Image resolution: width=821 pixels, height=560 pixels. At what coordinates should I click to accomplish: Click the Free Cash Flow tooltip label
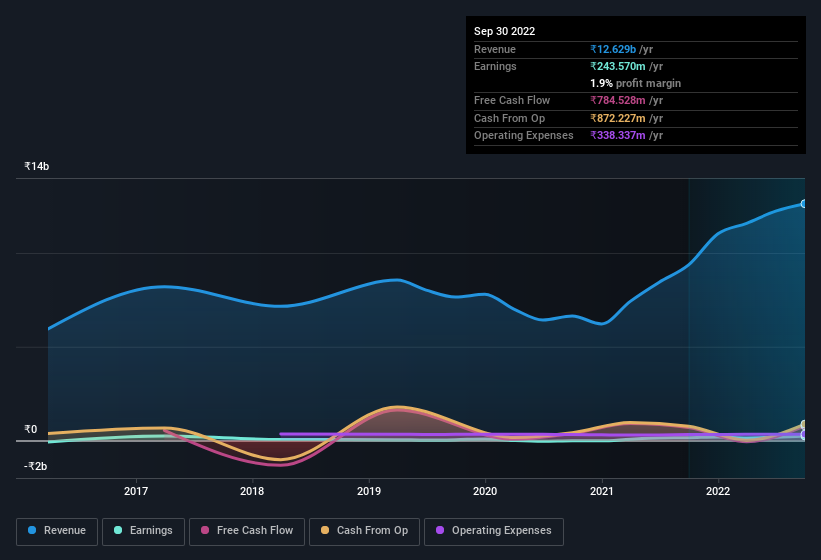[512, 100]
